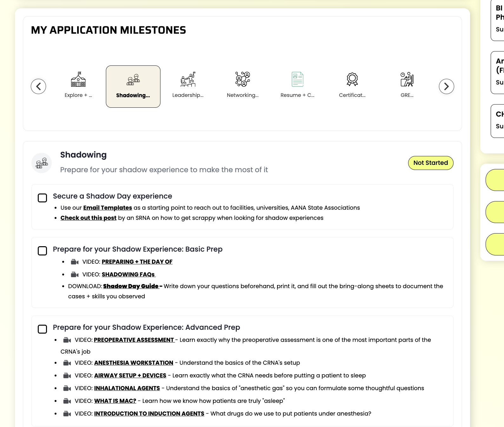This screenshot has width=504, height=427.
Task: Mark the Advanced Prep checkbox complete
Action: click(43, 329)
